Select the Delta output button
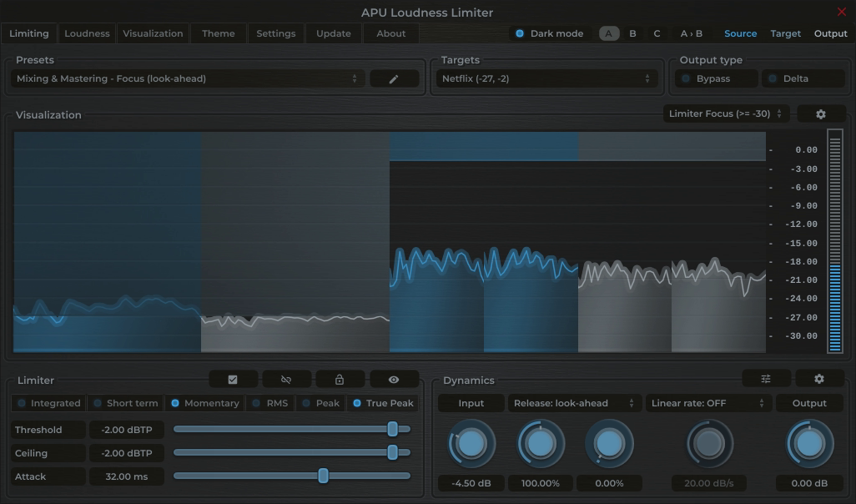This screenshot has height=504, width=856. 802,78
